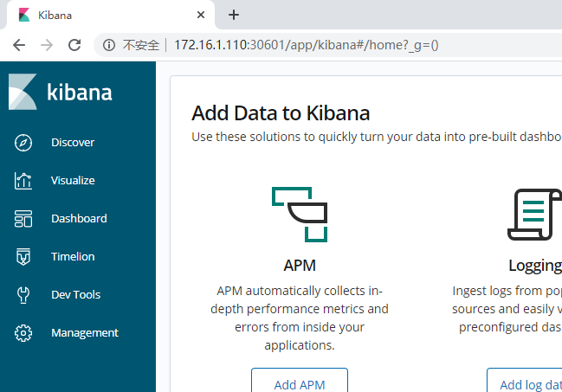562x392 pixels.
Task: Click the APM card title
Action: pyautogui.click(x=300, y=266)
